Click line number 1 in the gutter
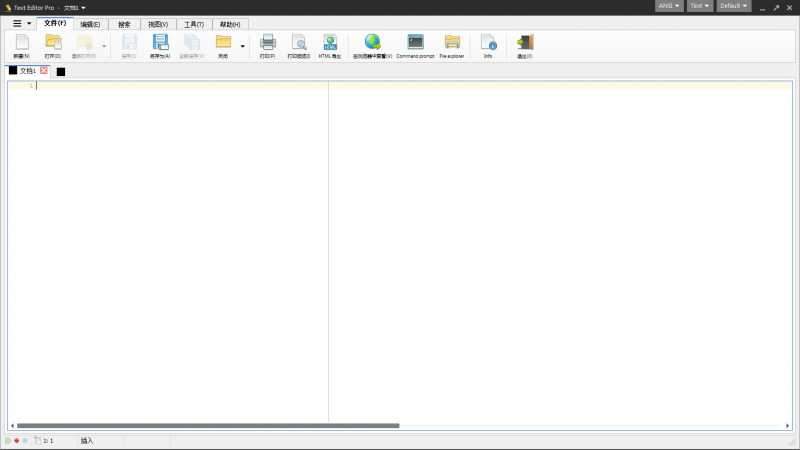The width and height of the screenshot is (800, 450). [x=31, y=86]
